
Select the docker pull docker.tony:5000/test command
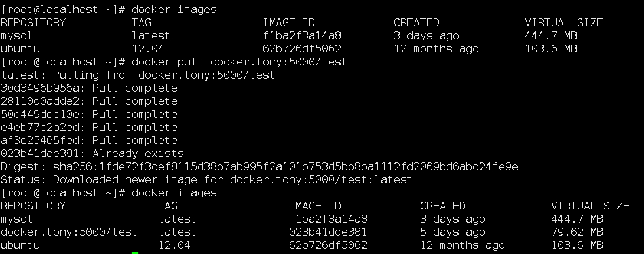[239, 62]
